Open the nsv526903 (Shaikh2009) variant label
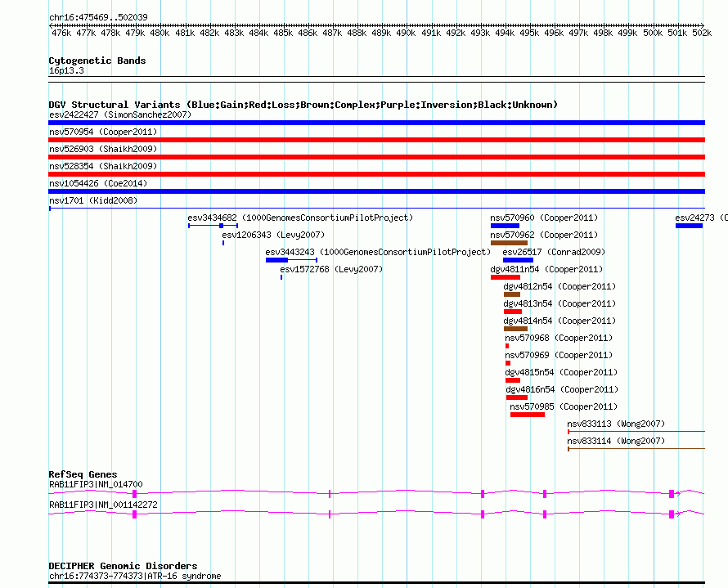 [103, 149]
